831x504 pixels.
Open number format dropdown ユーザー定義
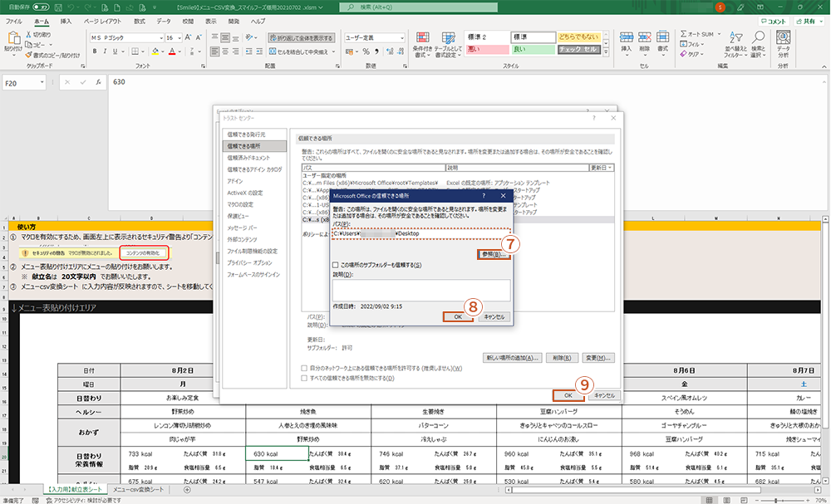[x=402, y=37]
